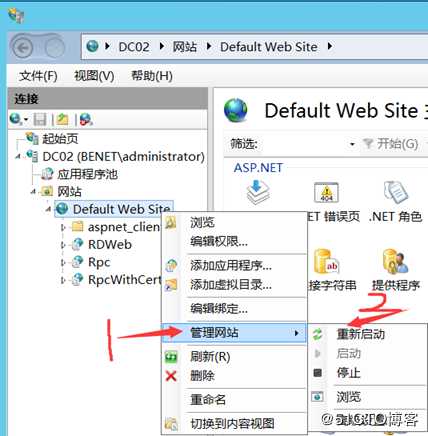Click the red X delete icon

[x=171, y=376]
